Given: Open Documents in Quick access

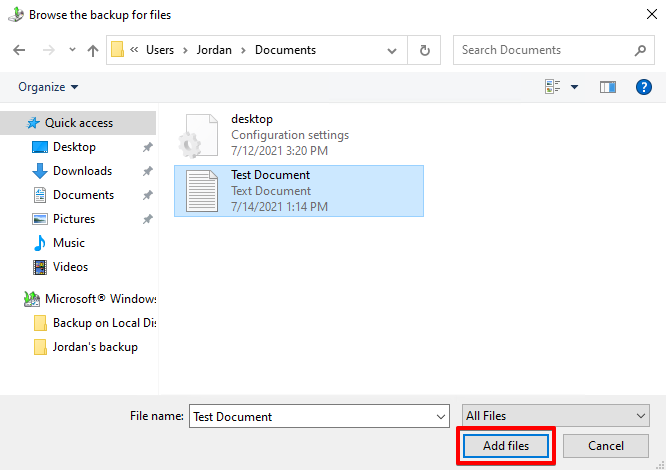Looking at the screenshot, I should [83, 195].
